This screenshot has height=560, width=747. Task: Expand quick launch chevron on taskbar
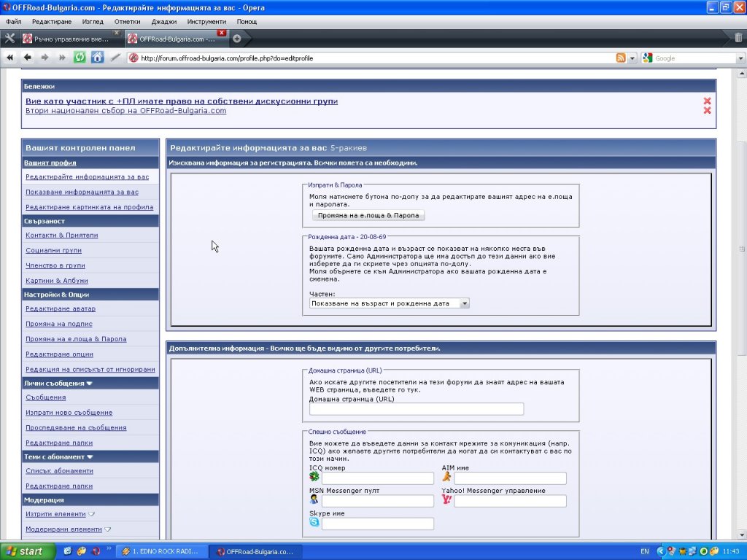point(108,549)
